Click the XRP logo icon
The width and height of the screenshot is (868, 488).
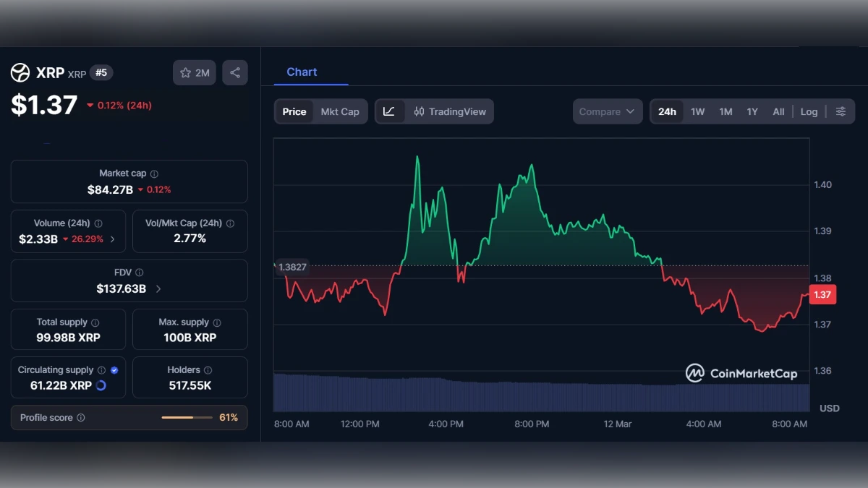coord(19,72)
